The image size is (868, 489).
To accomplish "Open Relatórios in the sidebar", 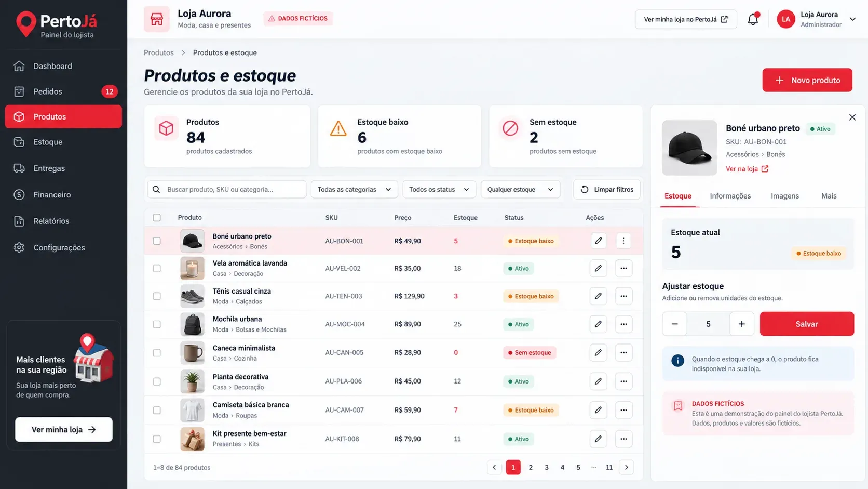I will coord(63,221).
